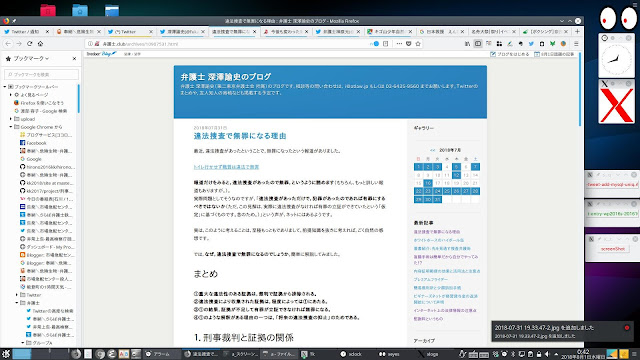Expand the よく見るページ folder
640x360 pixels.
tap(11, 95)
